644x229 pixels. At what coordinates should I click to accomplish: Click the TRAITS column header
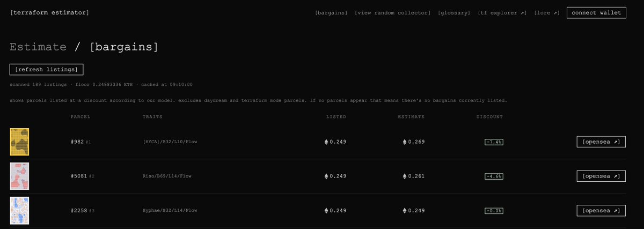click(x=152, y=116)
